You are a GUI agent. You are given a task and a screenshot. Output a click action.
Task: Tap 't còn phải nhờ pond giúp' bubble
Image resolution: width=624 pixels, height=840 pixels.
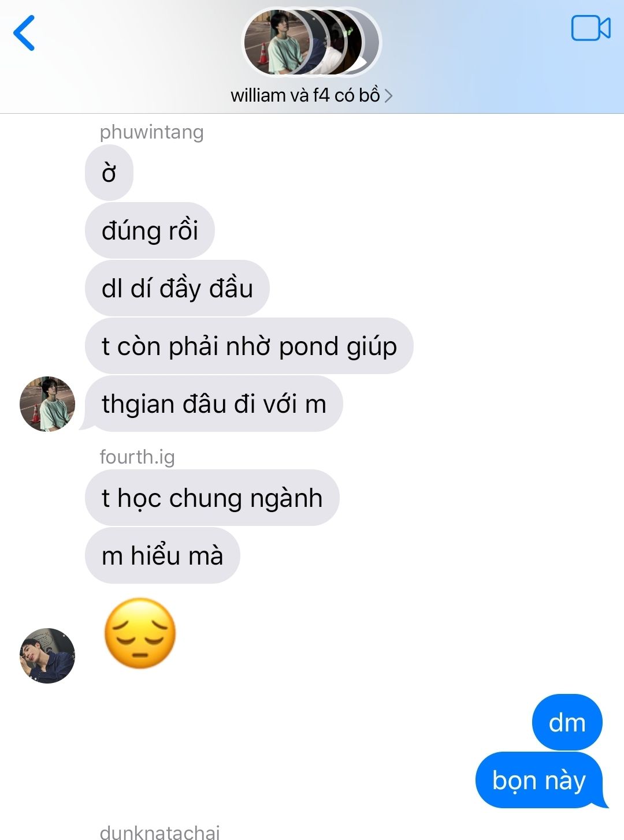(249, 346)
